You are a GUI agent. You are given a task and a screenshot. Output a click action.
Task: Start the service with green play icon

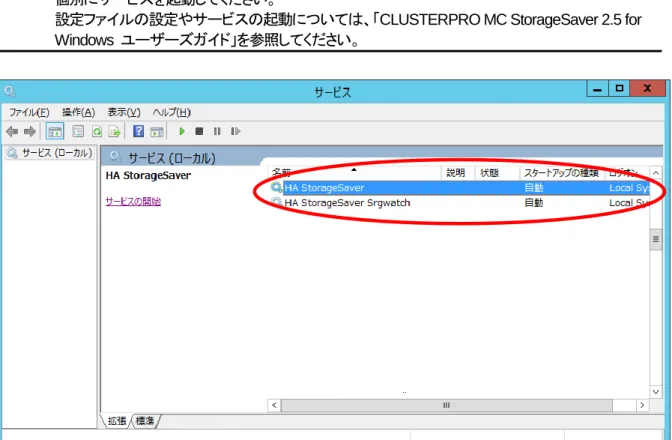182,132
